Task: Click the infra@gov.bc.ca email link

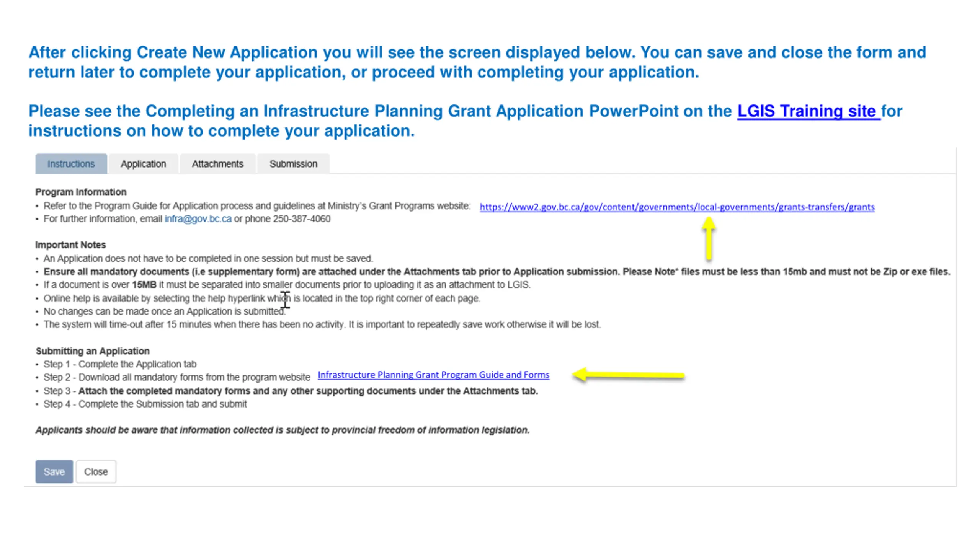Action: (198, 219)
